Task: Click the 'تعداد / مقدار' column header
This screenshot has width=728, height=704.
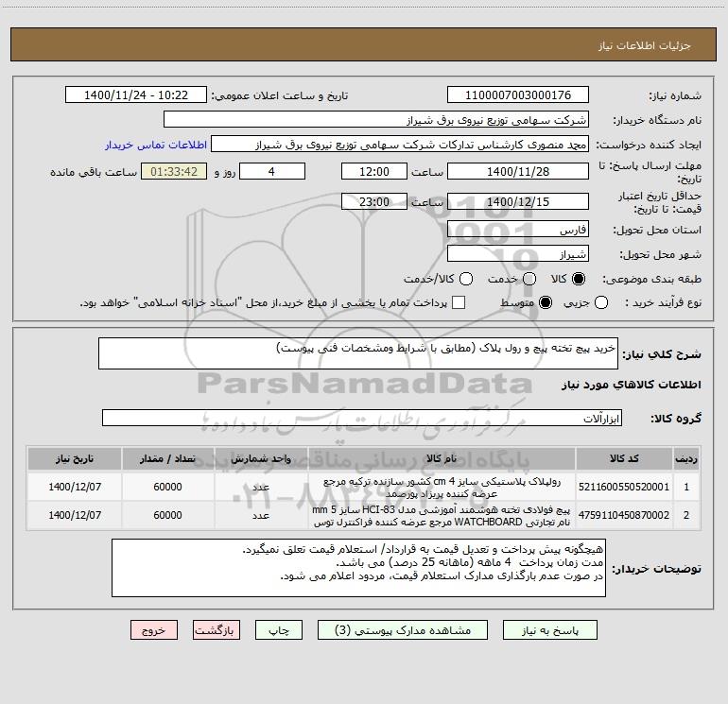Action: pos(167,458)
